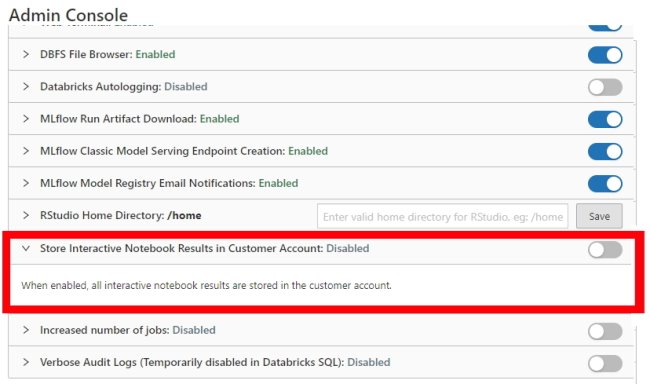Viewport: 650px width, 384px height.
Task: Disable the MLflow Run Artifact Download toggle
Action: tap(605, 119)
